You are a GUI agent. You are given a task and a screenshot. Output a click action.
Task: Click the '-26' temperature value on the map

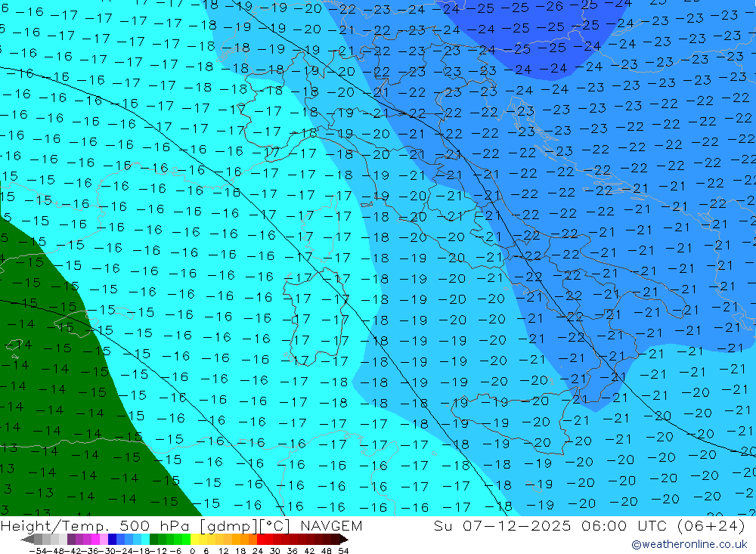click(549, 6)
